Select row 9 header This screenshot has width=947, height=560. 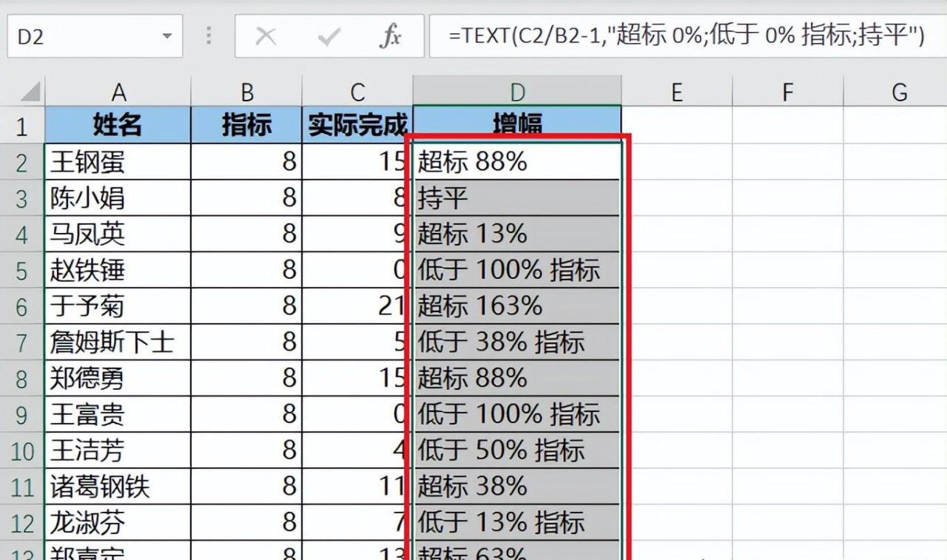tap(21, 414)
